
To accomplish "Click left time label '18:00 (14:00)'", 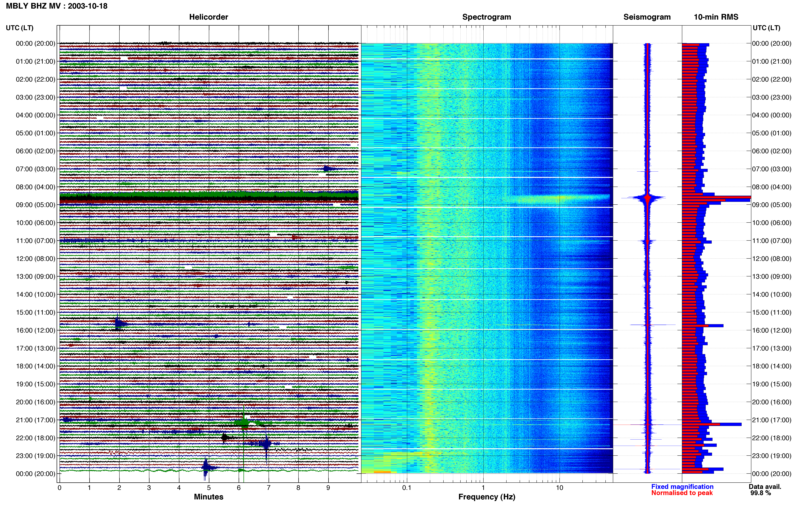I will pos(36,366).
